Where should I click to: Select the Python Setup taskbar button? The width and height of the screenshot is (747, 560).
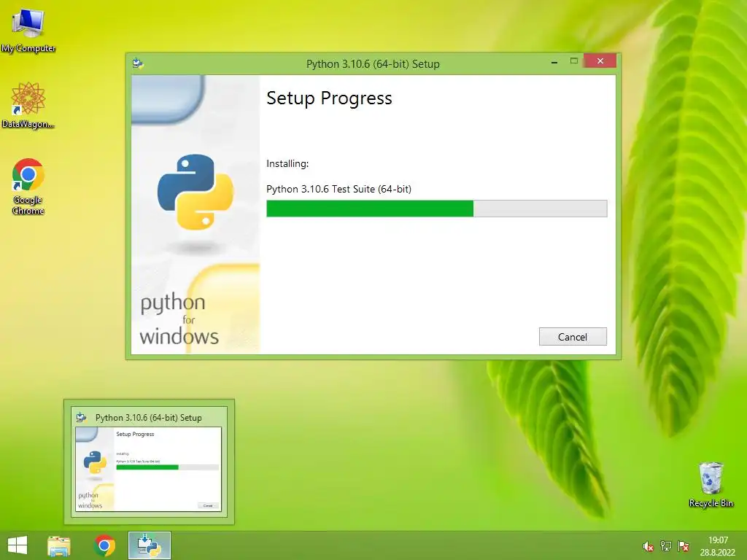149,545
